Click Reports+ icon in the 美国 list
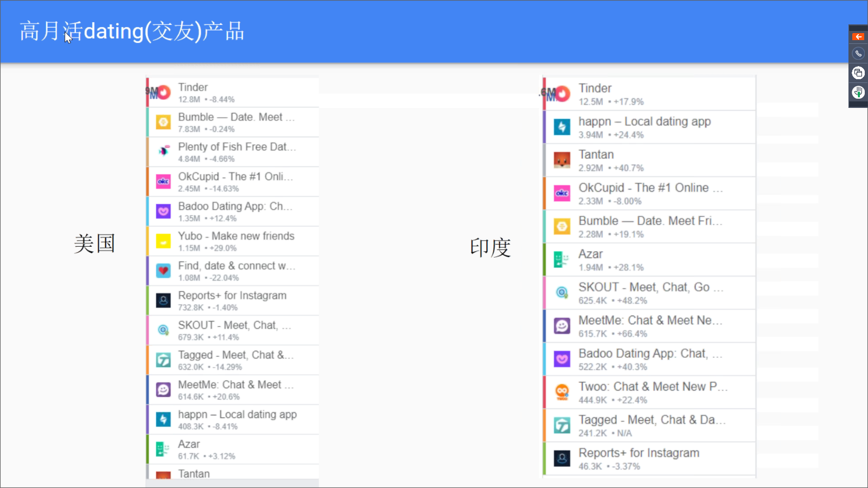Viewport: 868px width, 488px height. click(163, 300)
